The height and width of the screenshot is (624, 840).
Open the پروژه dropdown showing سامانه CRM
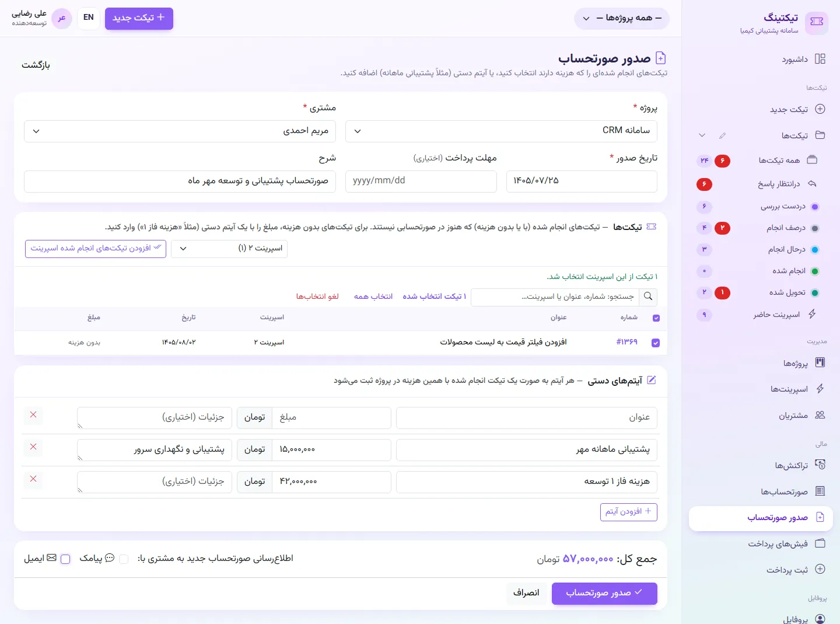tap(501, 131)
